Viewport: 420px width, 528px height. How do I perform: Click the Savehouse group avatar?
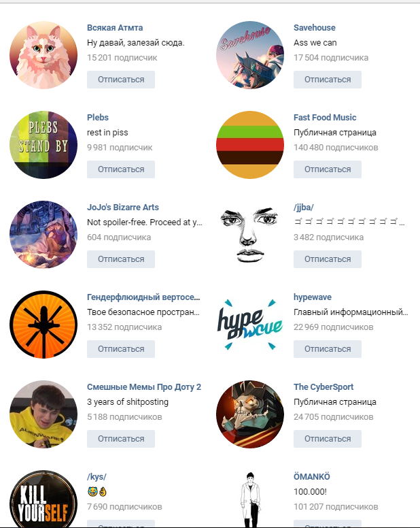(250, 55)
